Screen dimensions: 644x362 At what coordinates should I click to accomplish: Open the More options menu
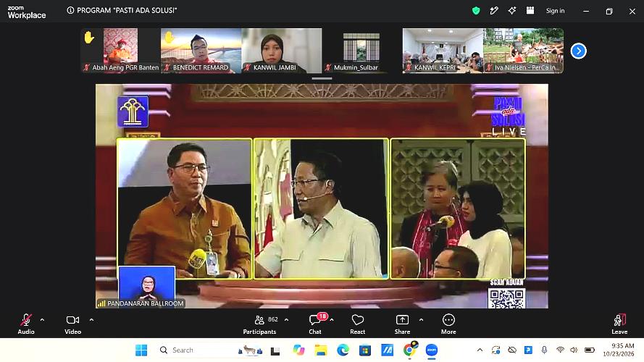pyautogui.click(x=448, y=324)
